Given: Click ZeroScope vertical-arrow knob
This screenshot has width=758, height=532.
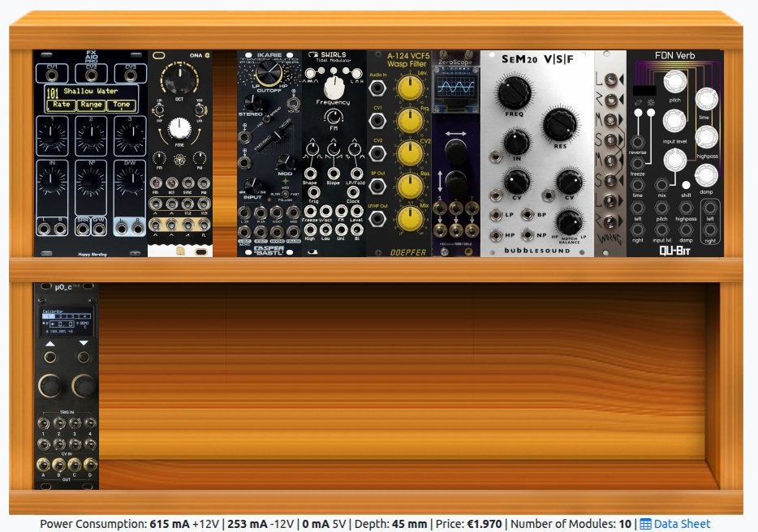Looking at the screenshot, I should click(x=456, y=182).
